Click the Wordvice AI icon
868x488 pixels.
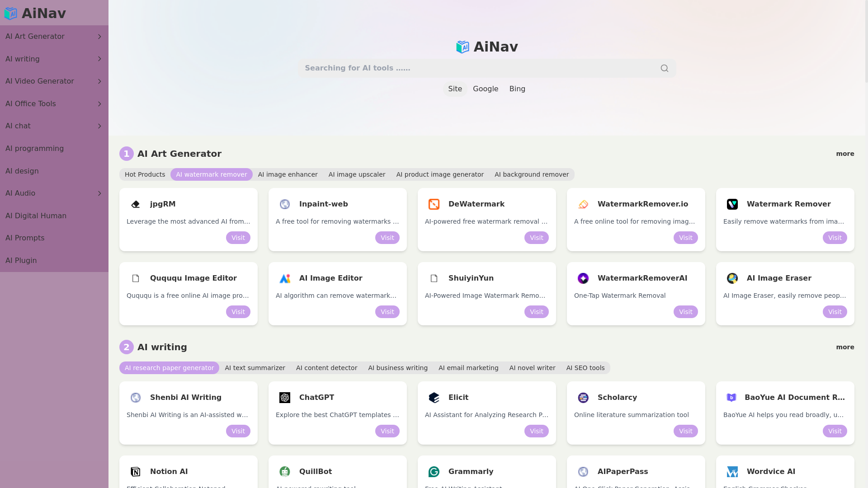coord(732,472)
